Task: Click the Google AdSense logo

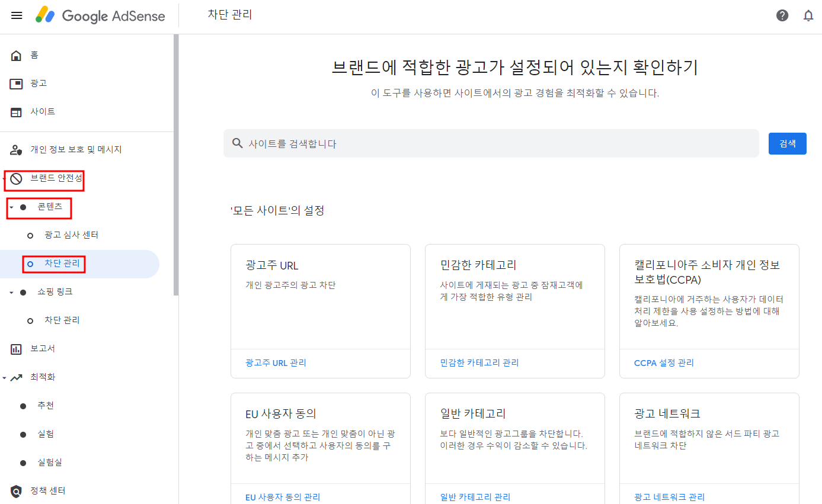Action: click(100, 15)
